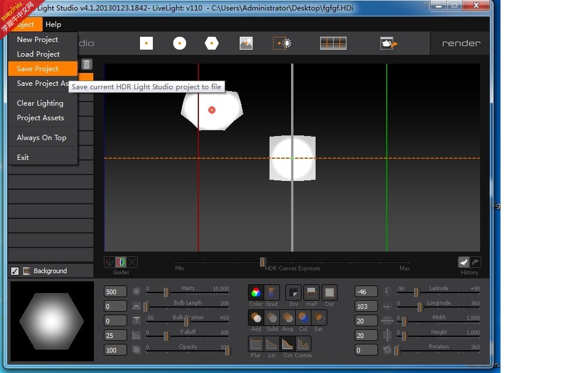Toggle the Background layer checkbox
Viewport: 588px width, 373px height.
pos(15,271)
